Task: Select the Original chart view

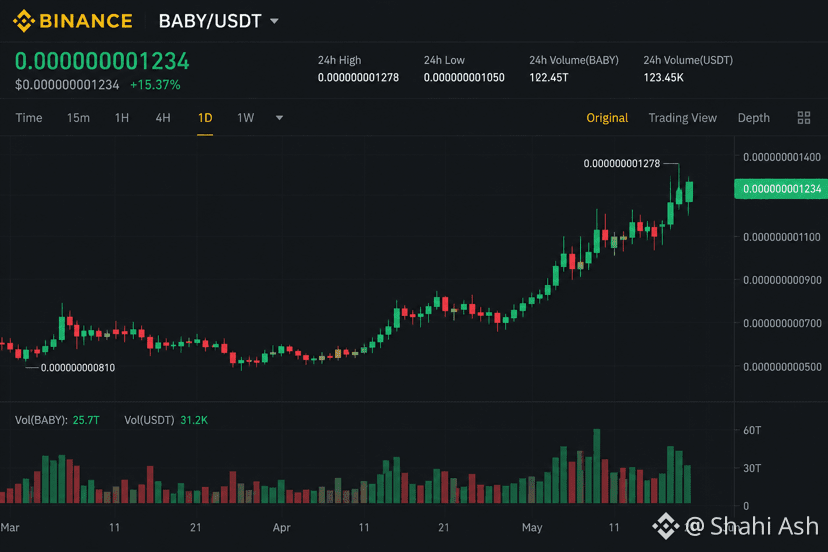Action: [607, 118]
